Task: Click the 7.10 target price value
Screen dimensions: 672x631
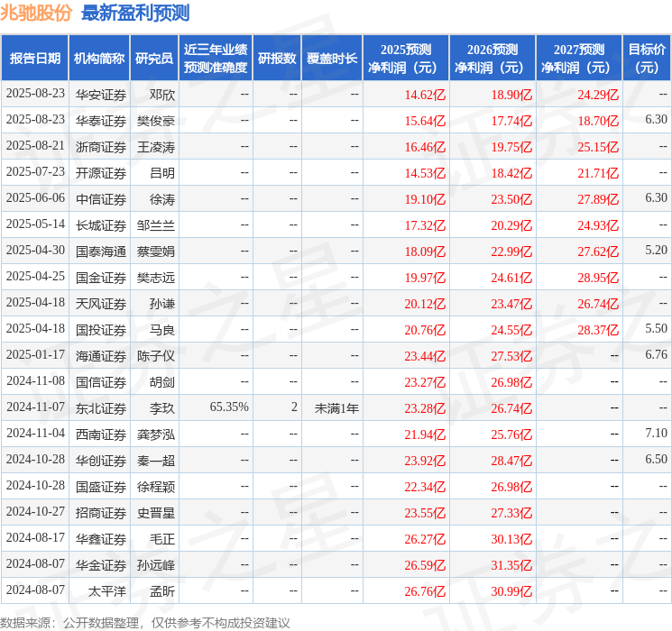Action: tap(656, 433)
